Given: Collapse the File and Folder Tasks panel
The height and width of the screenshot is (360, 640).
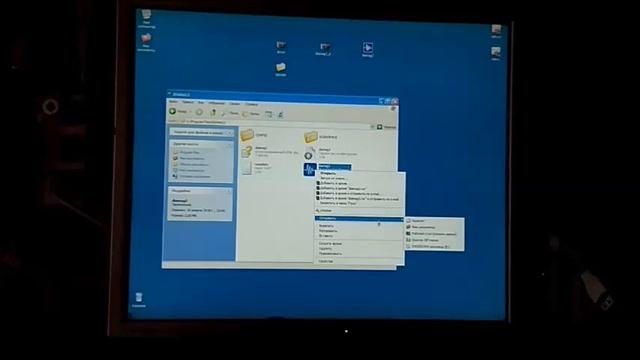Looking at the screenshot, I should click(230, 133).
